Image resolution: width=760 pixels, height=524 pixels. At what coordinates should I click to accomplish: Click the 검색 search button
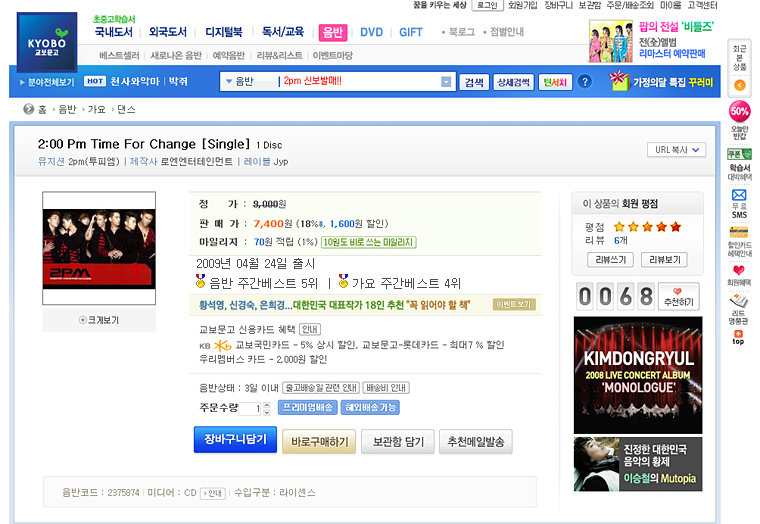[474, 82]
